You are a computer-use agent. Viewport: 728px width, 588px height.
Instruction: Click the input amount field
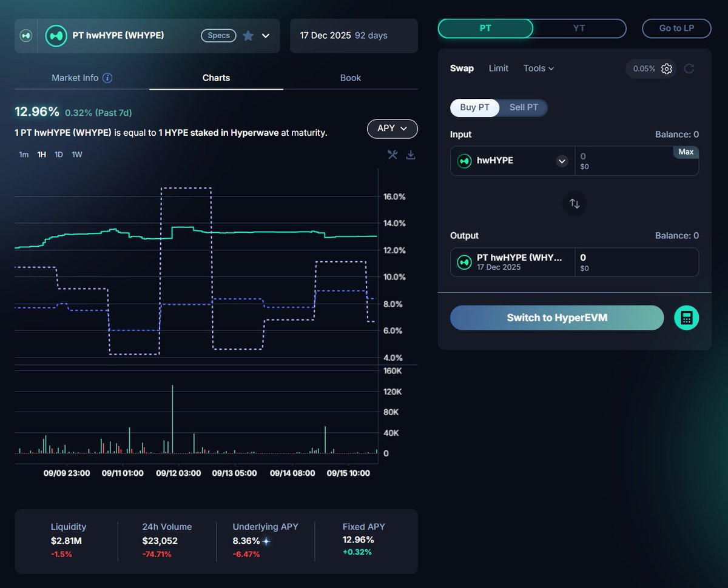636,161
